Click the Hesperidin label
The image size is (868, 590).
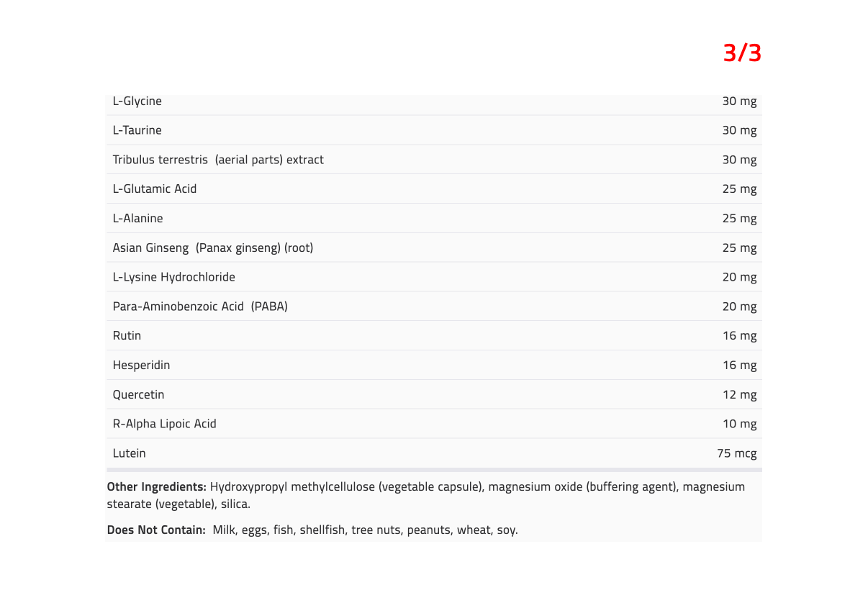(x=141, y=365)
